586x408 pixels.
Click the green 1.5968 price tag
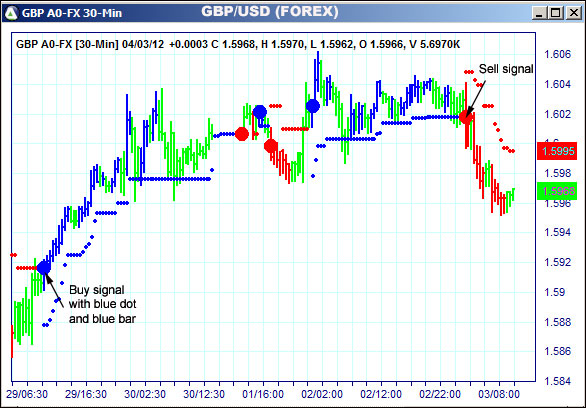[x=557, y=191]
